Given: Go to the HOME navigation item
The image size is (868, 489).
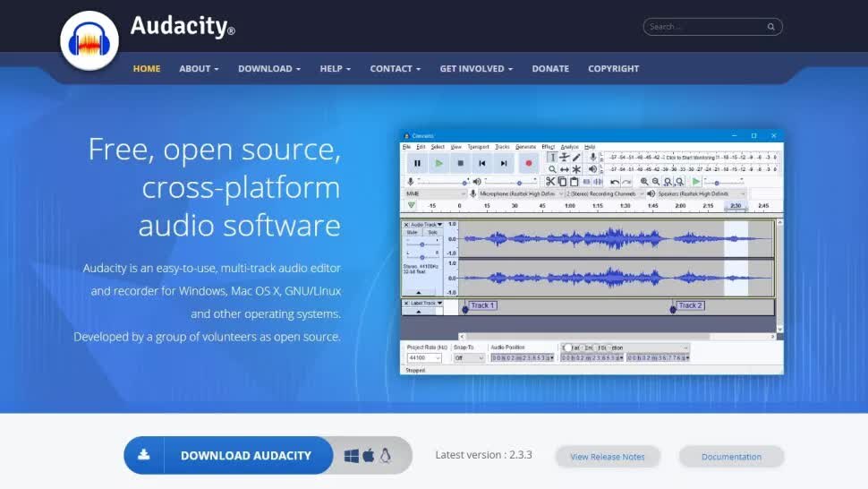Looking at the screenshot, I should [x=147, y=69].
